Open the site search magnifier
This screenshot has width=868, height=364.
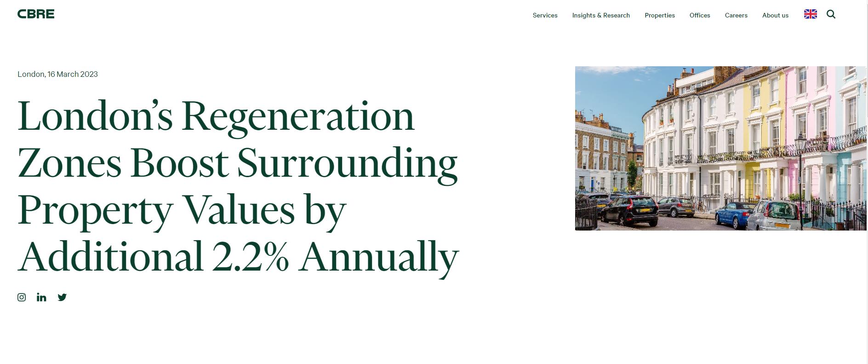point(831,14)
